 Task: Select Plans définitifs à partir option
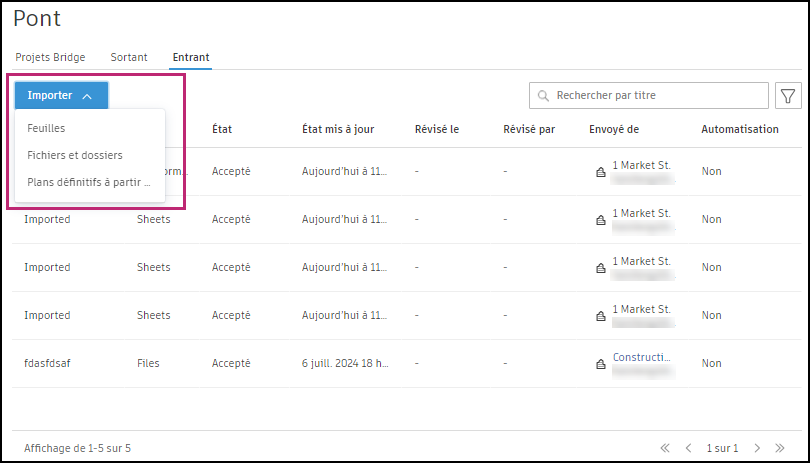point(89,182)
